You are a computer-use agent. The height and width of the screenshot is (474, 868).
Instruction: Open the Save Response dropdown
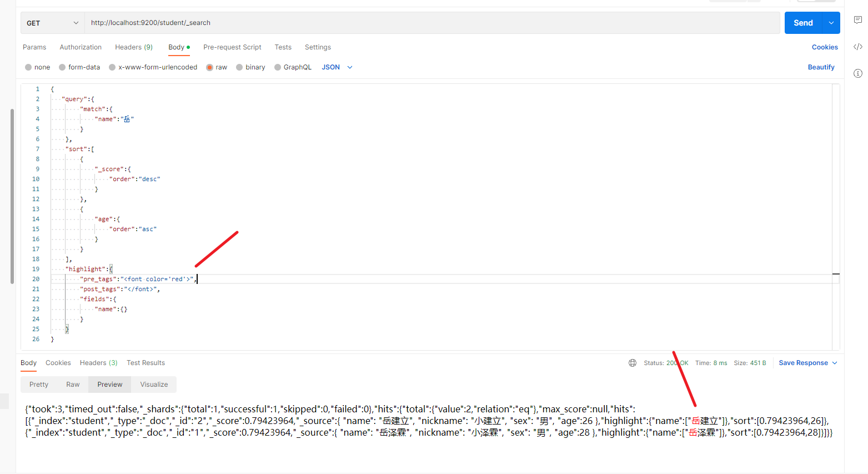(x=808, y=363)
